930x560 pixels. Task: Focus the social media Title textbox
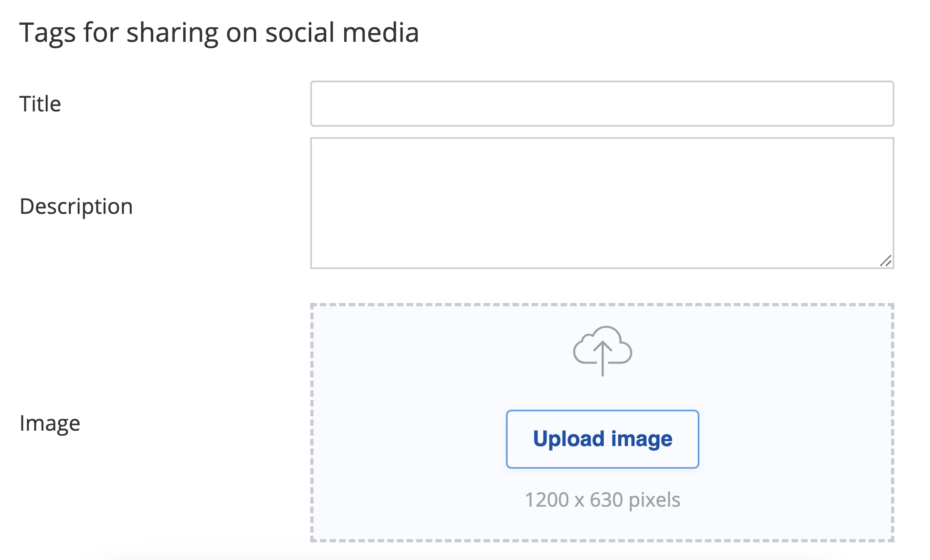click(602, 104)
